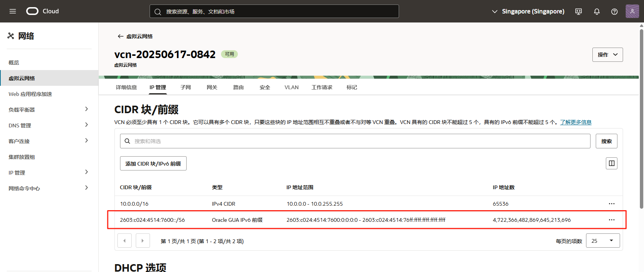The width and height of the screenshot is (644, 272).
Task: Open the user profile avatar
Action: click(632, 11)
